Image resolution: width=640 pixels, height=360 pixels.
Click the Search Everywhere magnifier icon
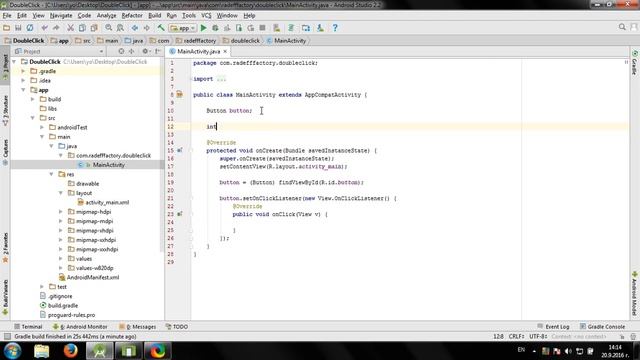click(622, 27)
